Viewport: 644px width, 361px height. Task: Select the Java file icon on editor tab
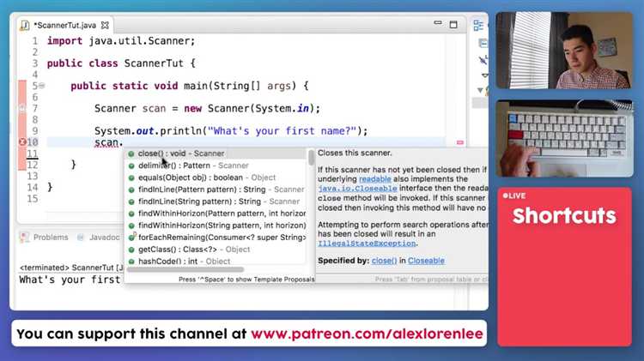click(25, 26)
